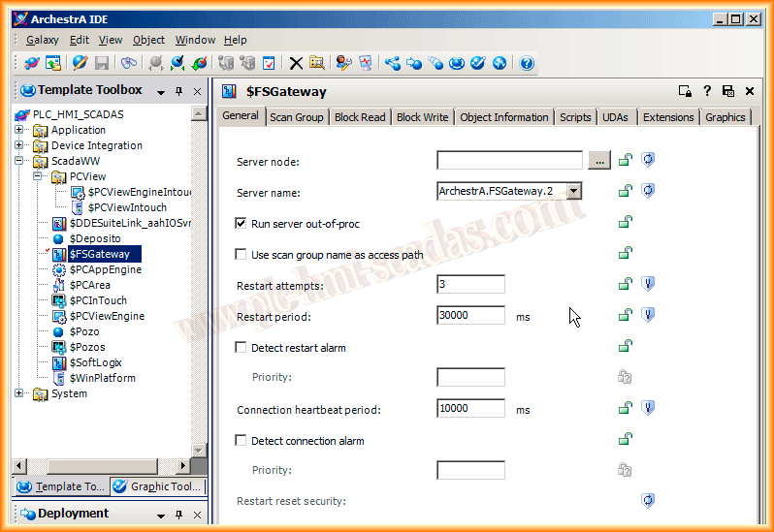This screenshot has height=532, width=774.
Task: Click the lock icon beside Restart period
Action: (x=627, y=315)
